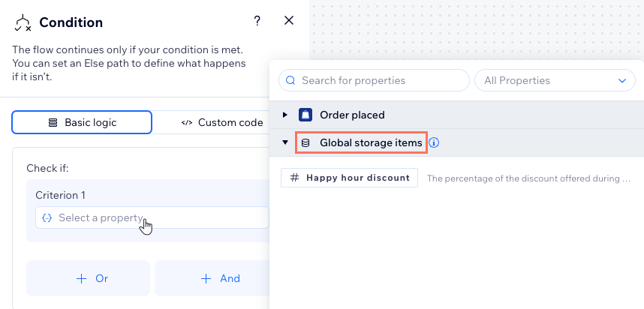Collapse the Global storage items section
Screen dimensions: 644x309
pyautogui.click(x=284, y=142)
